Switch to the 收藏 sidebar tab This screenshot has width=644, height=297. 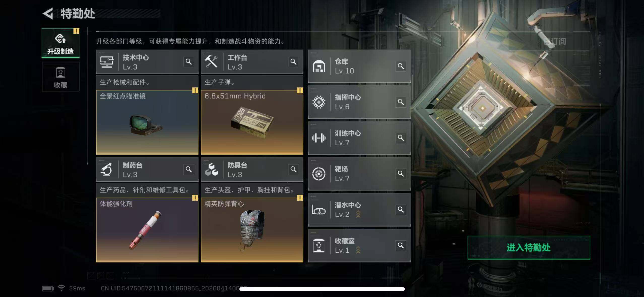click(60, 77)
